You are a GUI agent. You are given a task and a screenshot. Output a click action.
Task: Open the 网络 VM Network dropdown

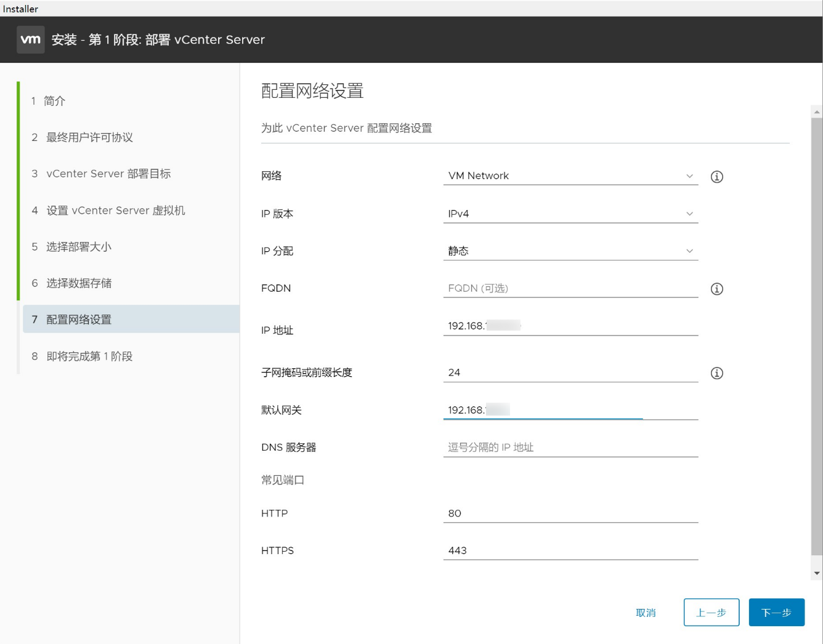[x=570, y=176]
